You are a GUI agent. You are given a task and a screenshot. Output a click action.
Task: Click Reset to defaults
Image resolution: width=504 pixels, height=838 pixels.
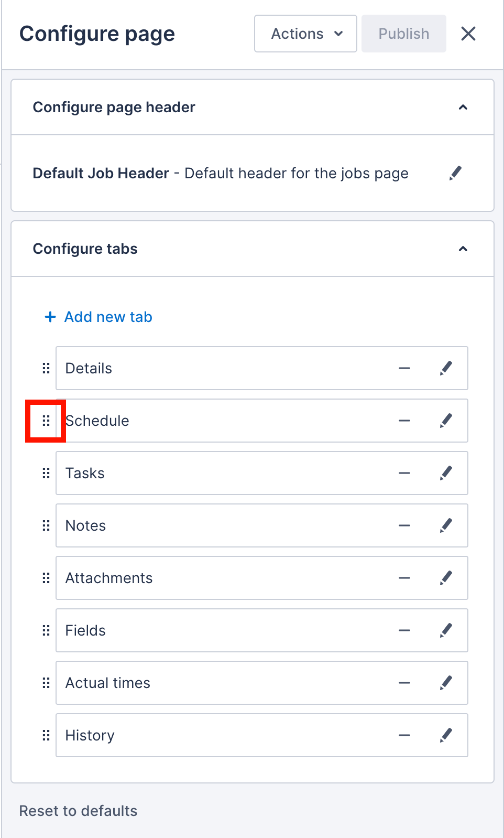(78, 811)
